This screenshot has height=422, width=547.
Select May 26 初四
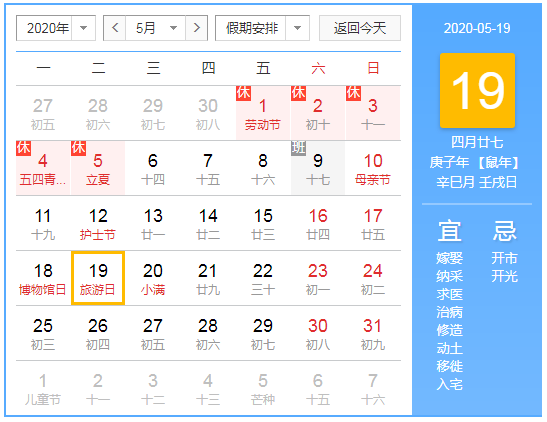coord(98,333)
